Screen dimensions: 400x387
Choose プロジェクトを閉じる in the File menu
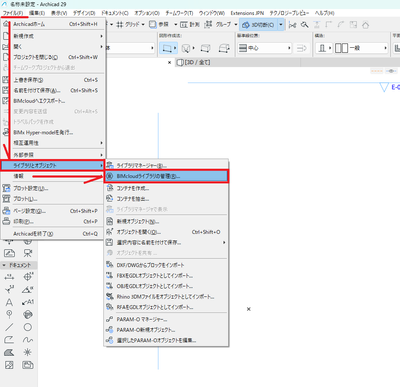53,57
